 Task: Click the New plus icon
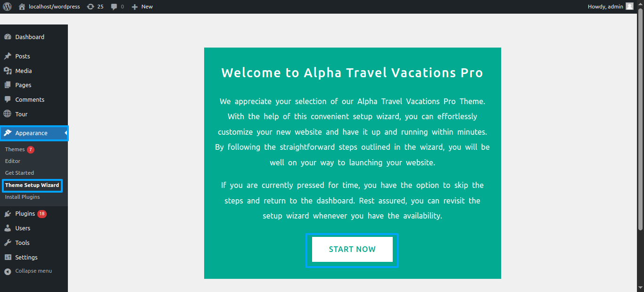(134, 7)
